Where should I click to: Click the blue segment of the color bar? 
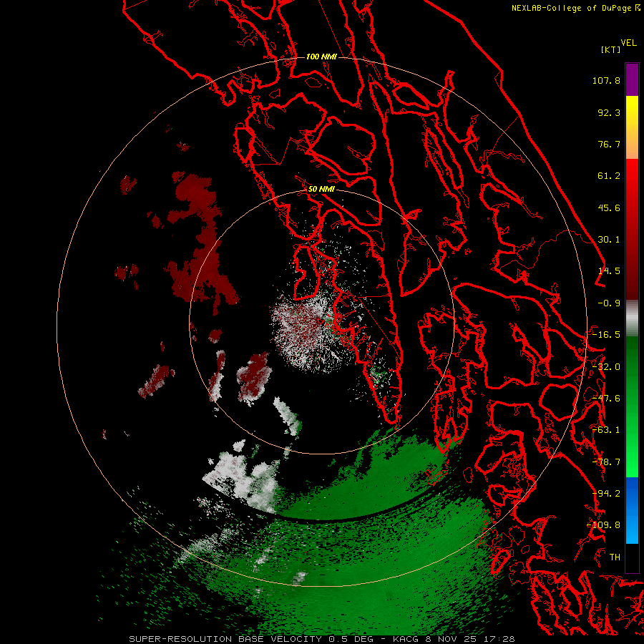click(632, 510)
